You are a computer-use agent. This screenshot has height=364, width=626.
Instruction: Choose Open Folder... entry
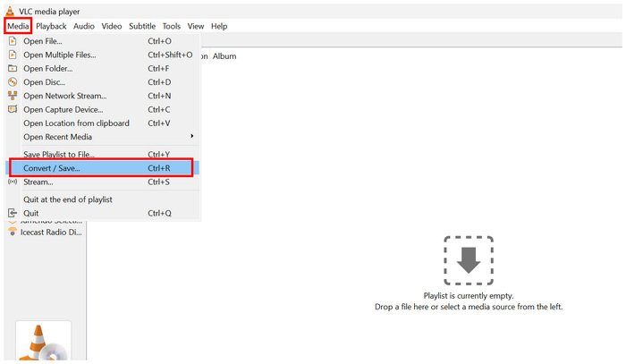point(102,68)
